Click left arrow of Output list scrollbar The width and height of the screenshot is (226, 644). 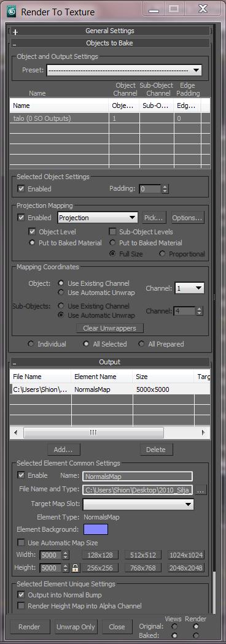(16, 432)
